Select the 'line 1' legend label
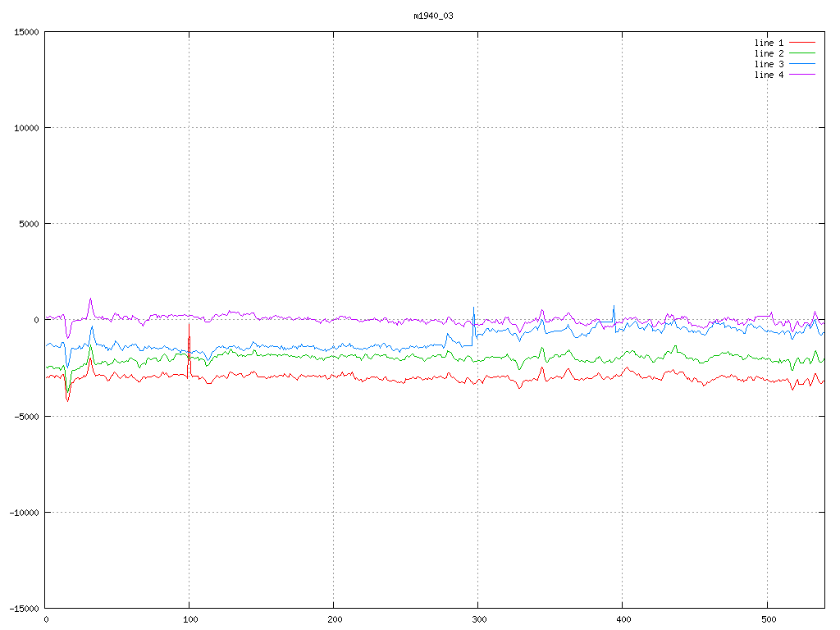Screen dimensions: 840x630 769,43
